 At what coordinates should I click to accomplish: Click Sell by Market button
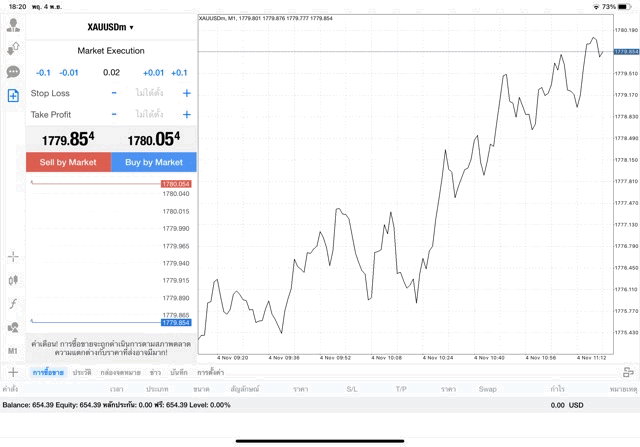point(68,162)
